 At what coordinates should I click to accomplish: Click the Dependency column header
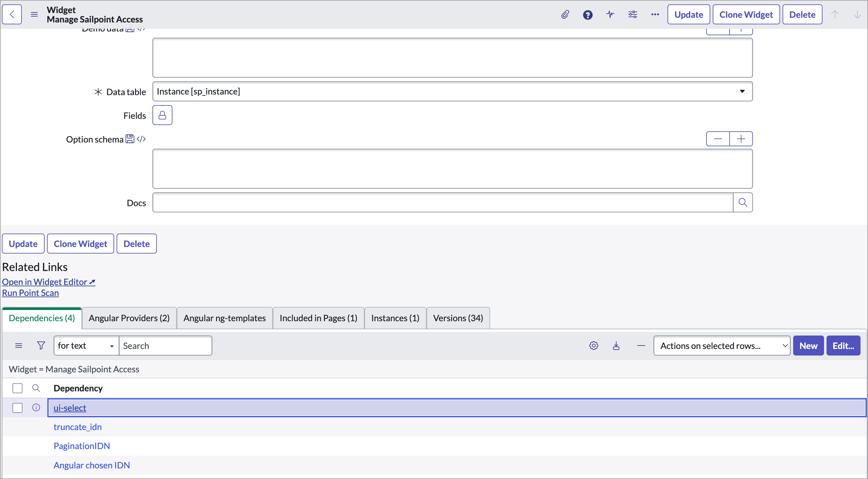(78, 388)
